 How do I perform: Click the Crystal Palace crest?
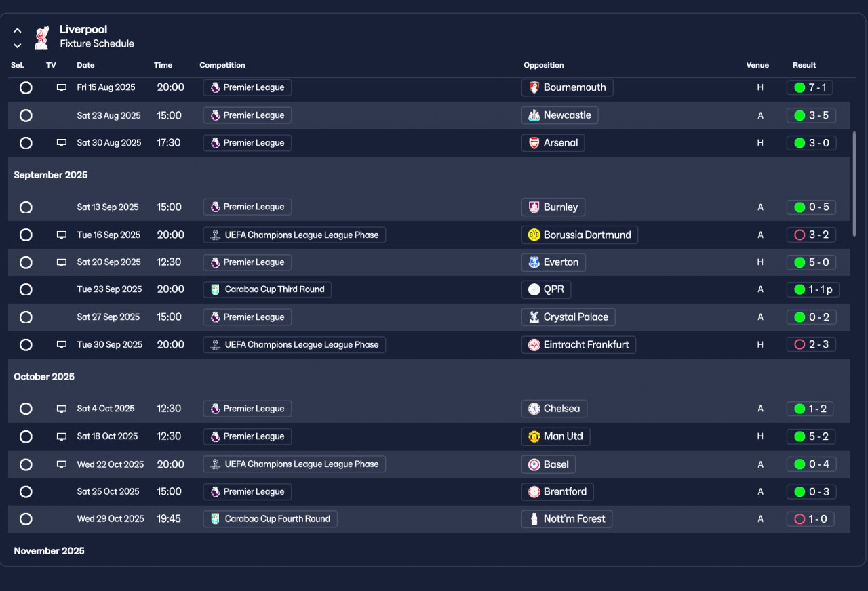coord(534,317)
